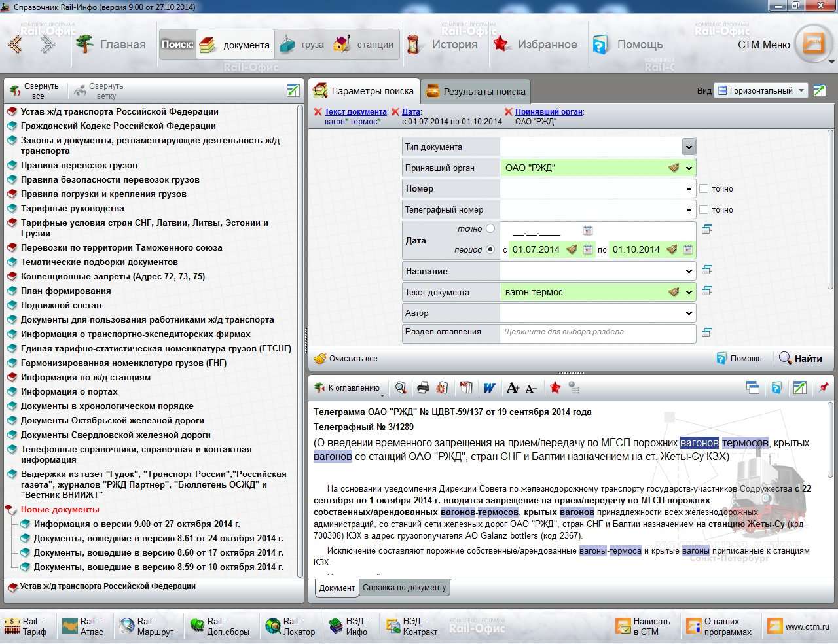Open the Параметры поиска tab
838x644 pixels.
click(363, 91)
